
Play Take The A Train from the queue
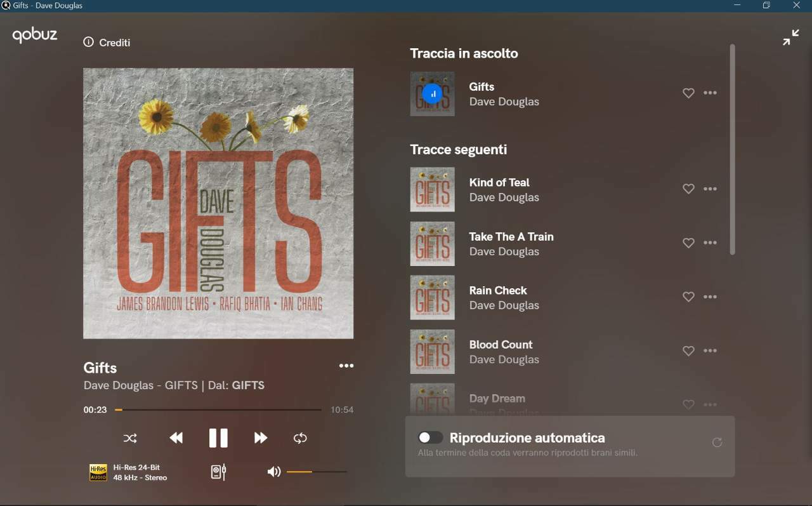click(511, 236)
